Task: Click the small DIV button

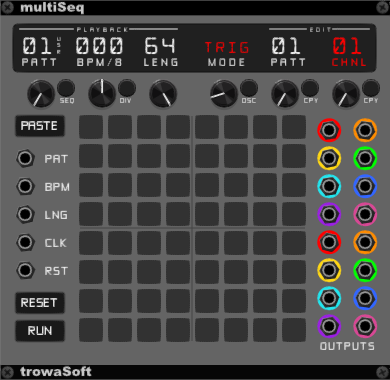Action: [127, 88]
